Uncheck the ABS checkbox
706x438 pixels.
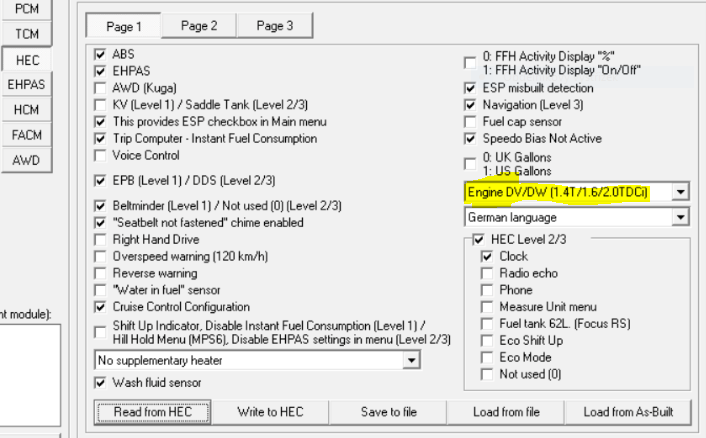coord(100,54)
